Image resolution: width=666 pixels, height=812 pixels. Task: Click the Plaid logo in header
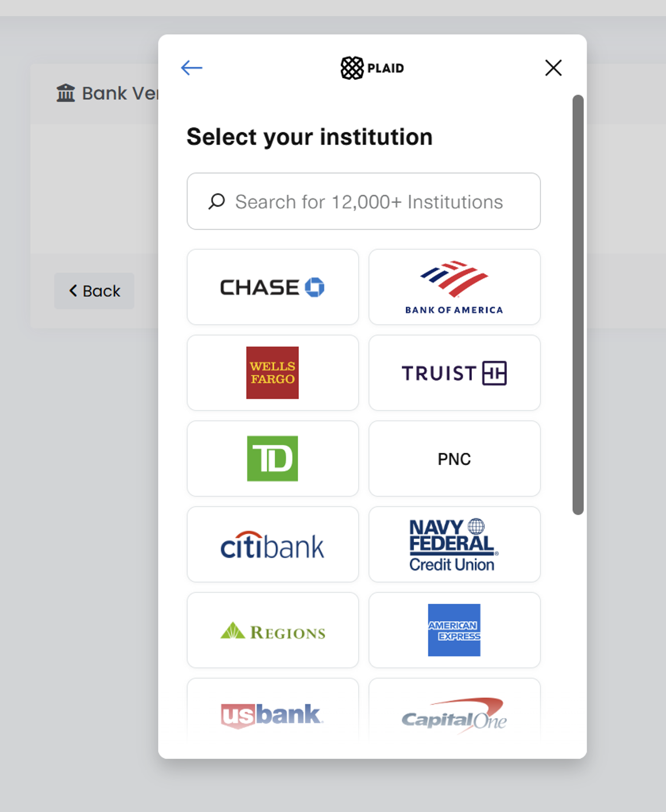pos(372,68)
